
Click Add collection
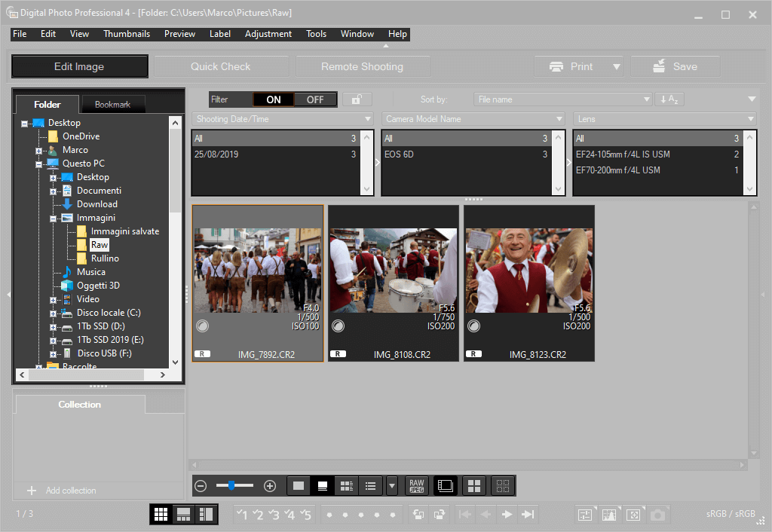pyautogui.click(x=62, y=491)
